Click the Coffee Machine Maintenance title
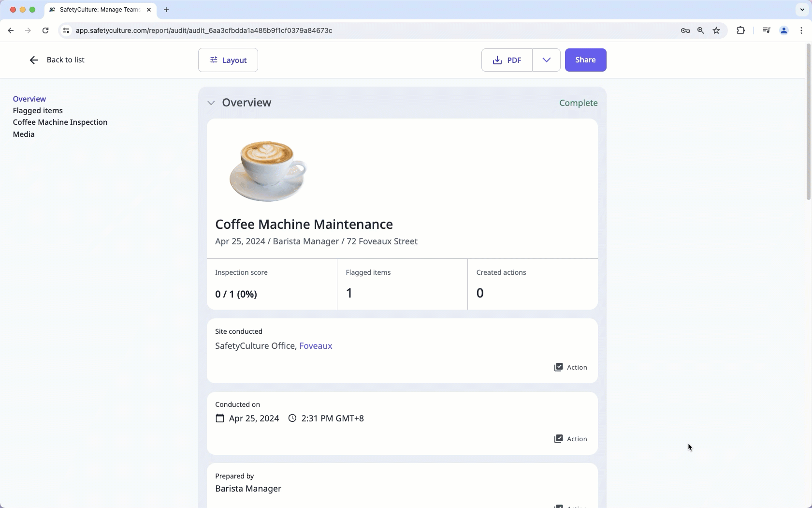Screen dimensions: 812x508 pyautogui.click(x=304, y=224)
